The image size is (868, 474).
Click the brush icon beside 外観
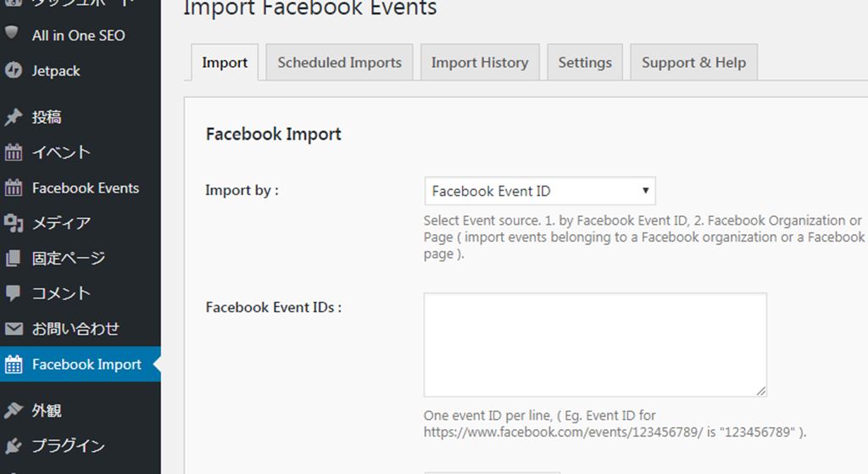[x=13, y=410]
